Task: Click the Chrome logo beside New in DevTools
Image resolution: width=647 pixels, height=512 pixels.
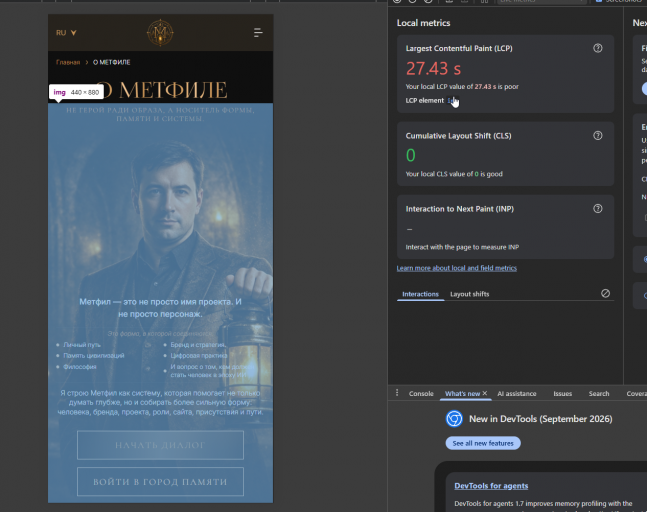Action: click(x=454, y=419)
